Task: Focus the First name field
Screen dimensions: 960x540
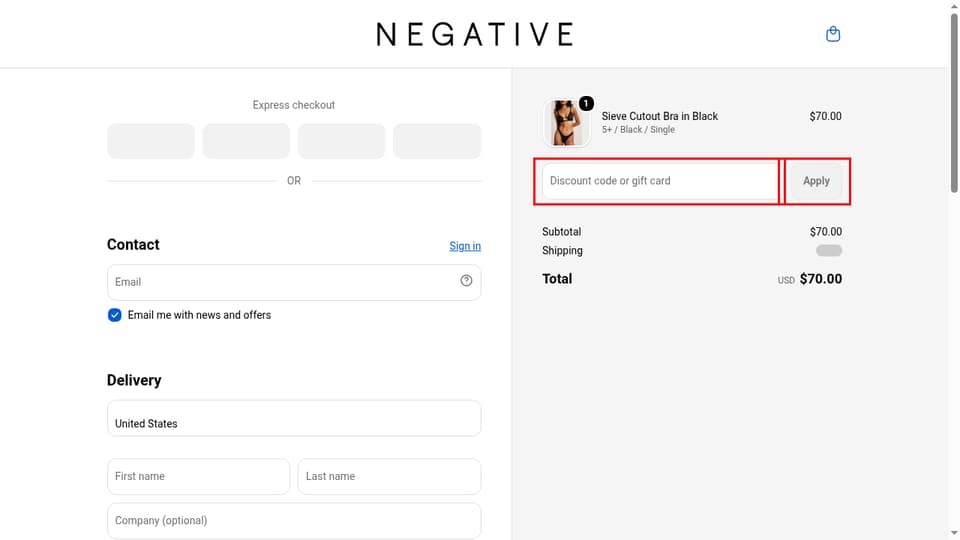Action: point(198,476)
